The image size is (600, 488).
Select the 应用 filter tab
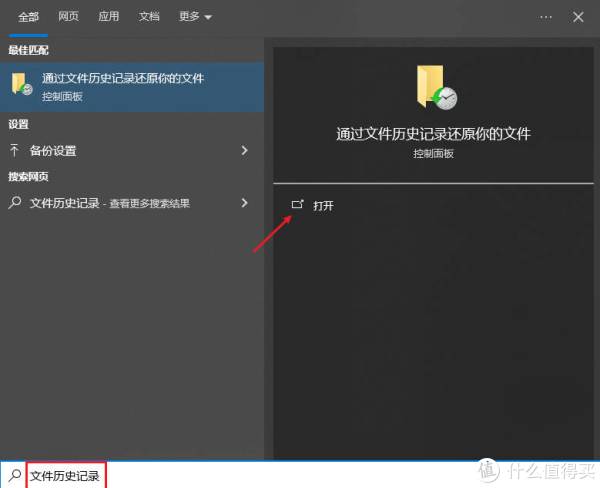tap(109, 17)
